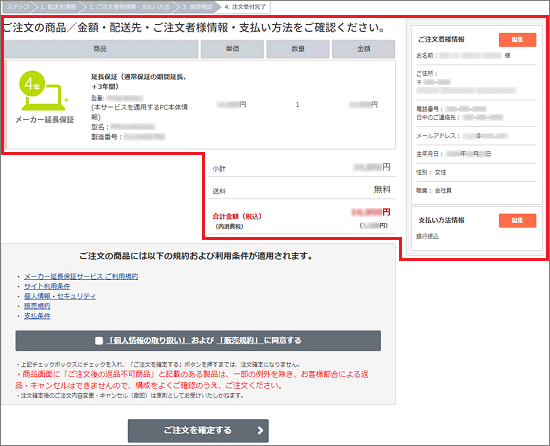550x446 pixels.
Task: Click the chevron arrow on ご注文を確定する
Action: point(260,431)
